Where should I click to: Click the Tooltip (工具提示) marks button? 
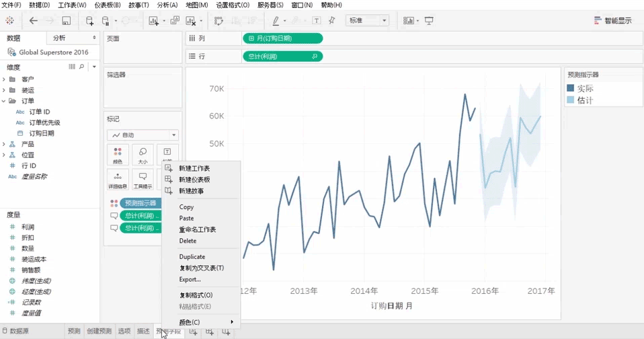[x=143, y=180]
